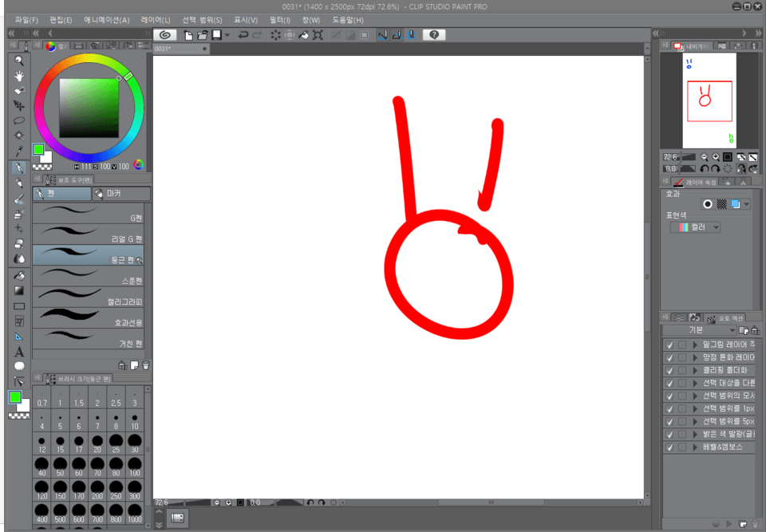Select the Hand move tool
Viewport: 766px width, 532px height.
pyautogui.click(x=19, y=77)
